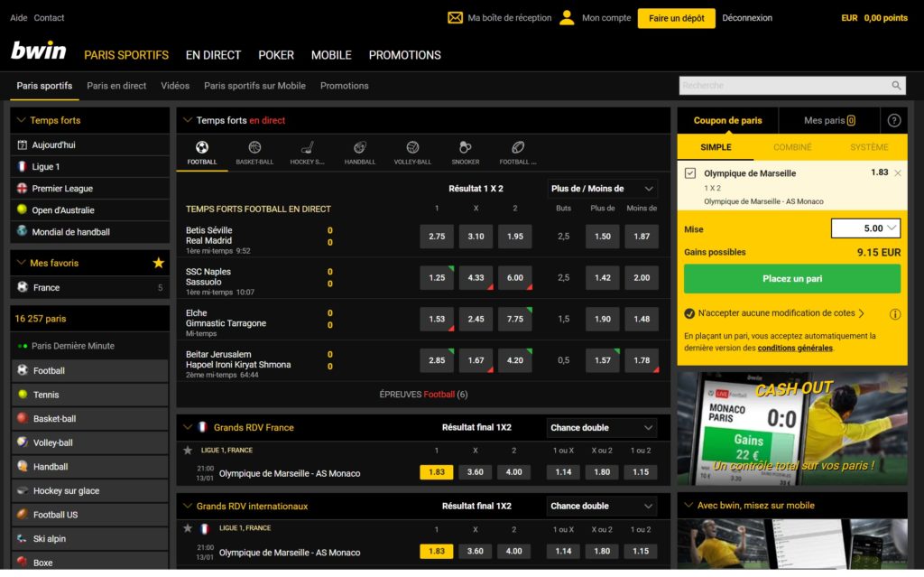Click the Recherche search field

792,86
